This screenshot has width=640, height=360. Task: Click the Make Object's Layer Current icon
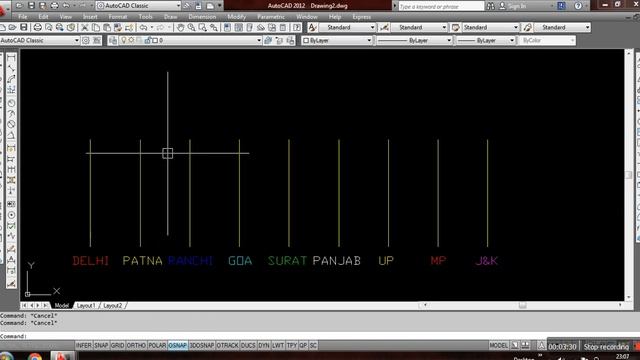tap(268, 40)
